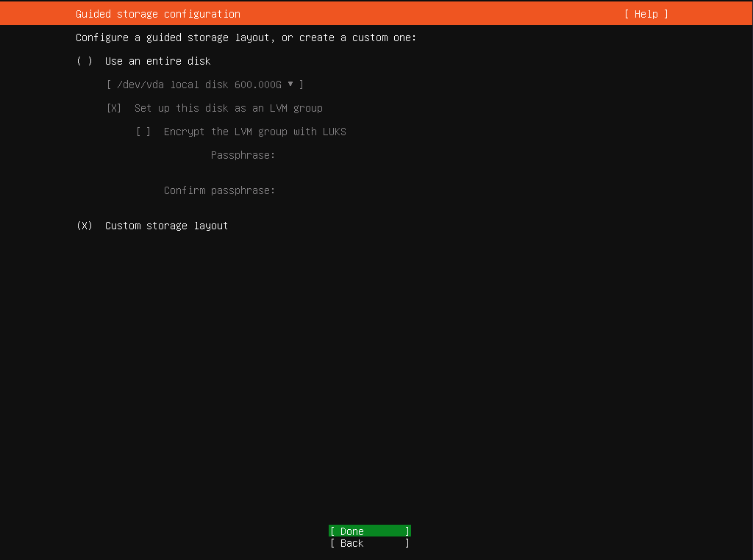Select the "Use an entire disk" radio button

(85, 61)
